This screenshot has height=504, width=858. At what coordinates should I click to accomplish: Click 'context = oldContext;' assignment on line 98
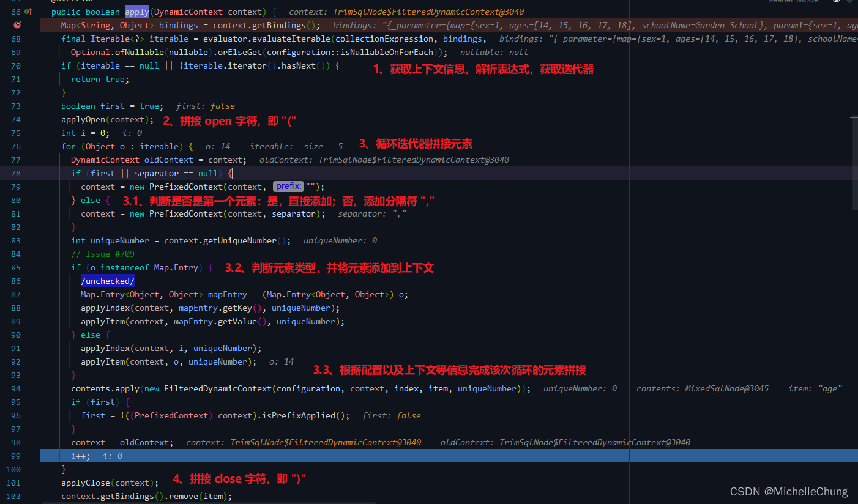122,442
